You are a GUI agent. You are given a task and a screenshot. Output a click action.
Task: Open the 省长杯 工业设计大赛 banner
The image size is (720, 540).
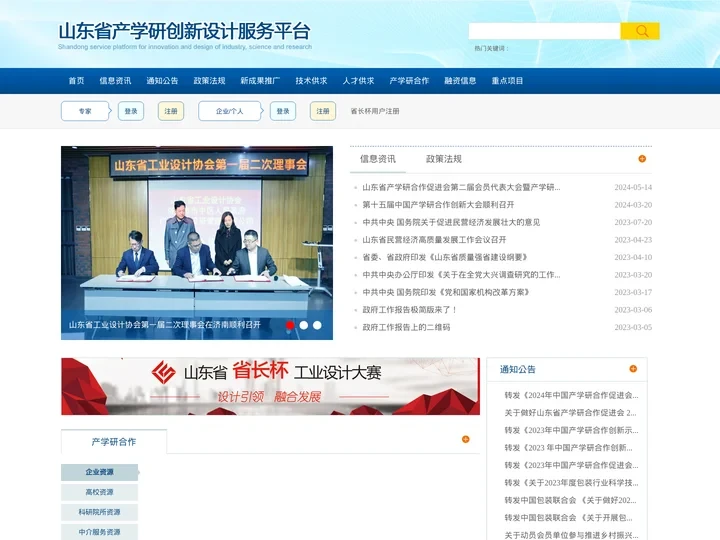click(x=270, y=386)
